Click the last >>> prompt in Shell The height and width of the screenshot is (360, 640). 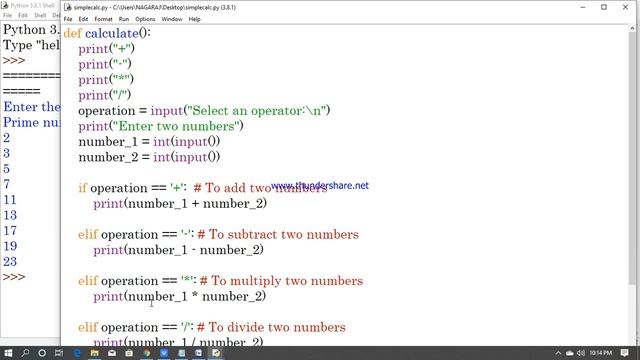pos(14,277)
